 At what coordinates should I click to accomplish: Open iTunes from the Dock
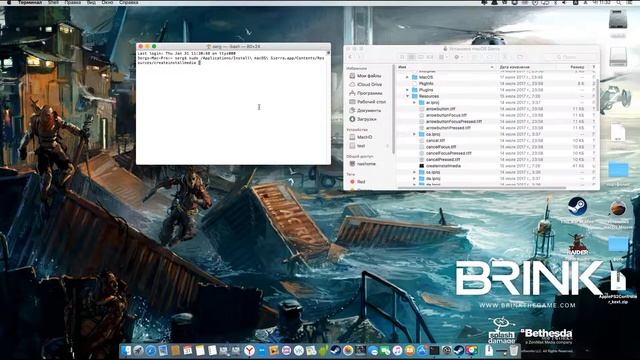pos(397,350)
